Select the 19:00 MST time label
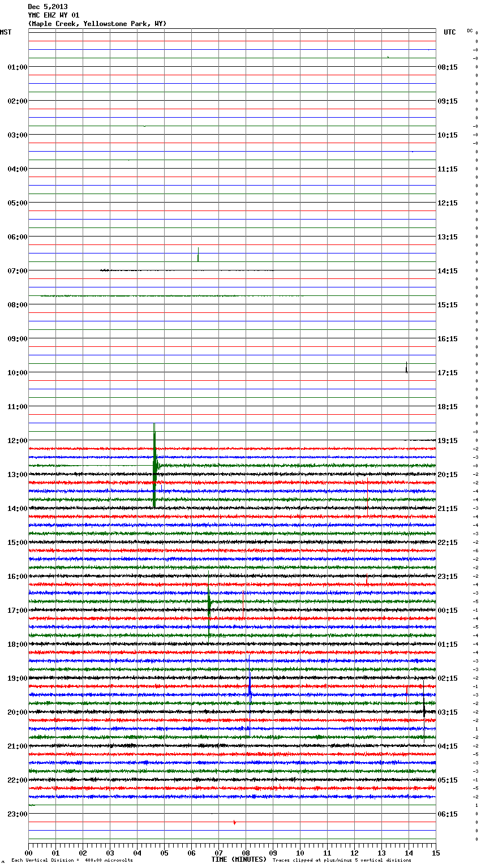 17,678
